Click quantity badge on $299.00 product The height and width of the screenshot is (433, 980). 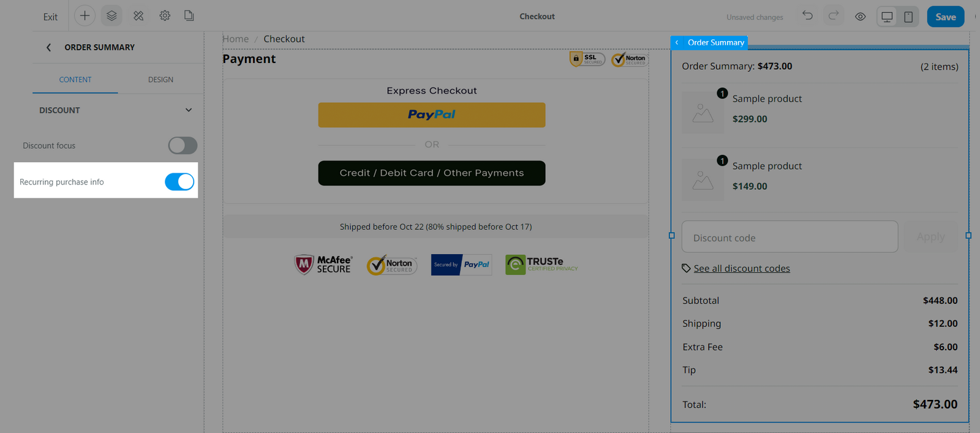click(x=723, y=93)
